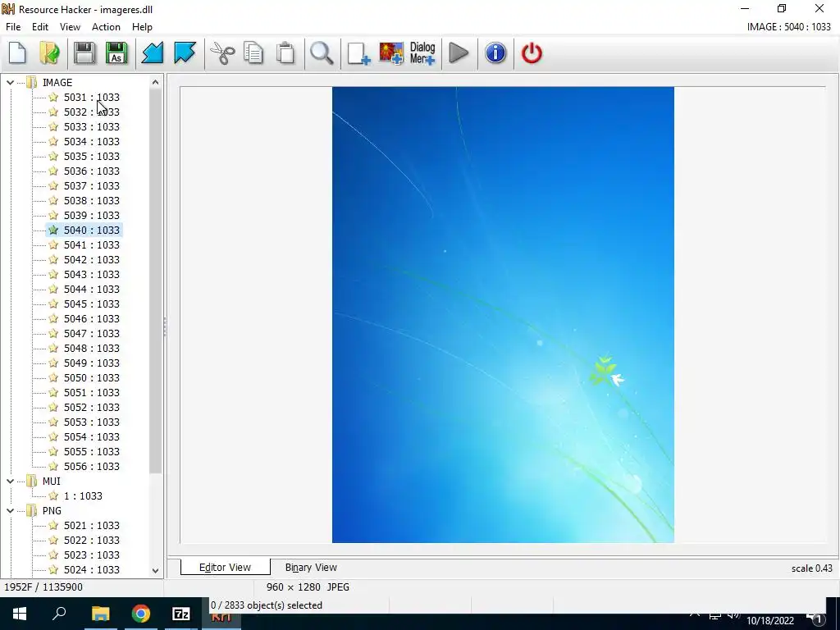Open File Explorer from the taskbar
Image resolution: width=840 pixels, height=630 pixels.
[100, 614]
